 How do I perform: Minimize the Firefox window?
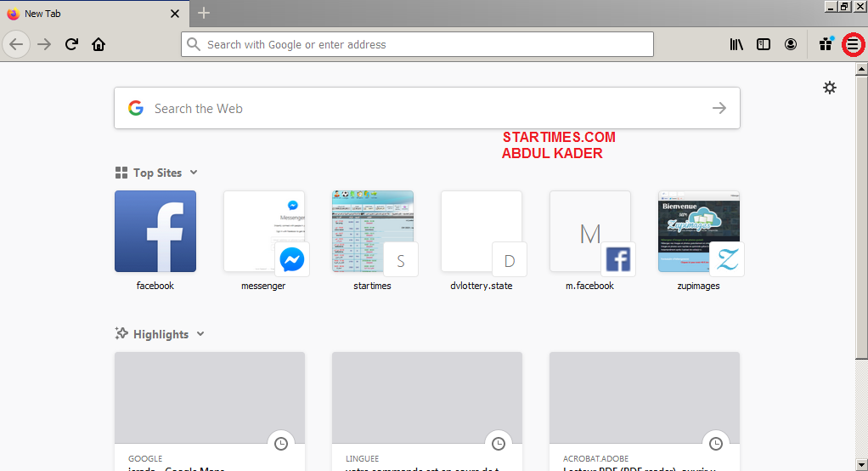831,7
